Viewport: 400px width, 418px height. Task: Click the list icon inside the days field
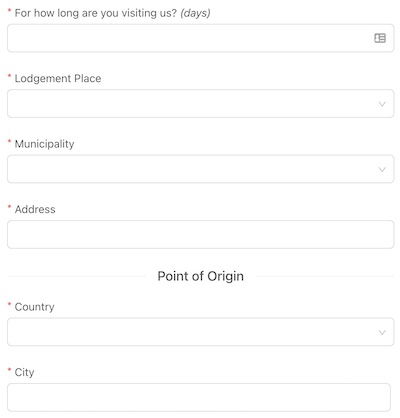coord(380,38)
